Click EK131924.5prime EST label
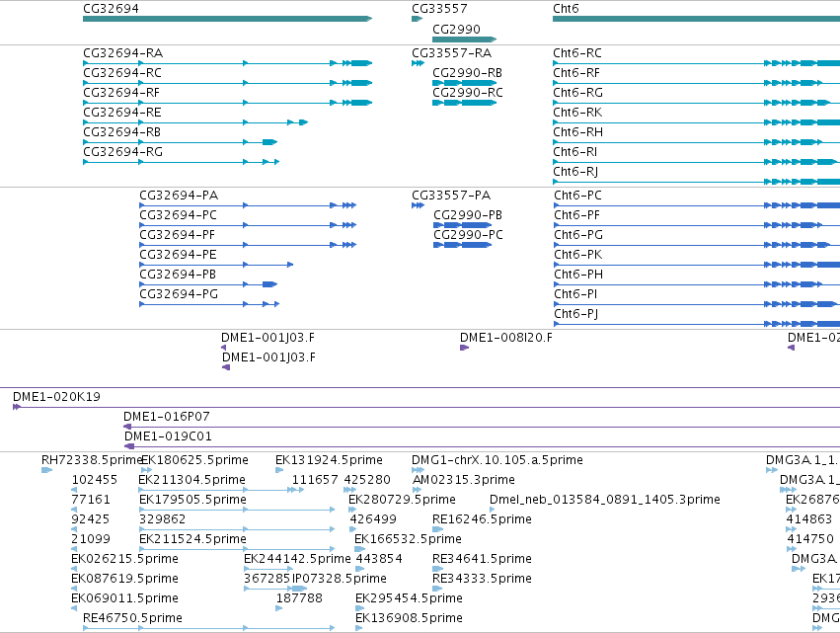This screenshot has width=840, height=633. tap(329, 460)
